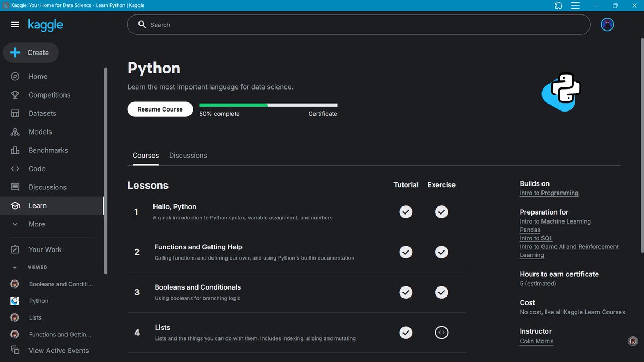Screen dimensions: 644x362
Task: Click avatar beside Functions and Gettin... viewed item
Action: tap(14, 334)
